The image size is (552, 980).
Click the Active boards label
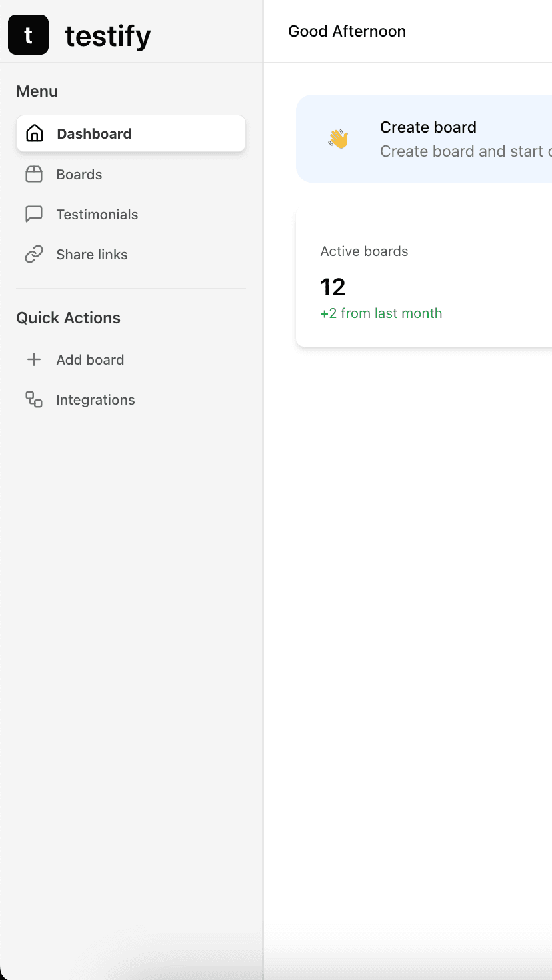point(364,251)
